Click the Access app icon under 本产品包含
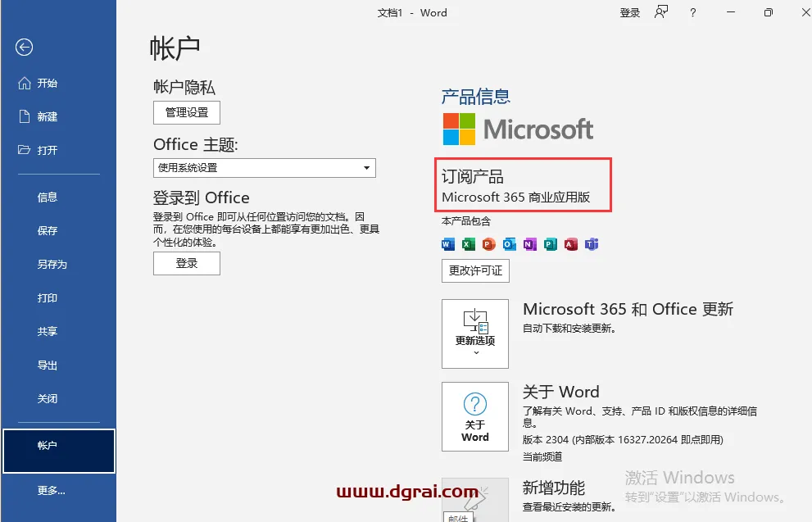The height and width of the screenshot is (522, 812). (570, 244)
